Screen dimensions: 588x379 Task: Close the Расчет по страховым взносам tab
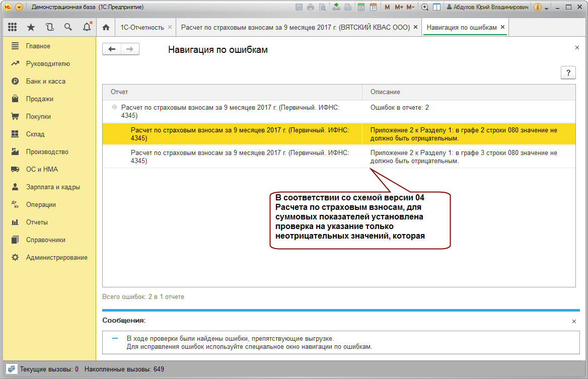click(x=415, y=27)
